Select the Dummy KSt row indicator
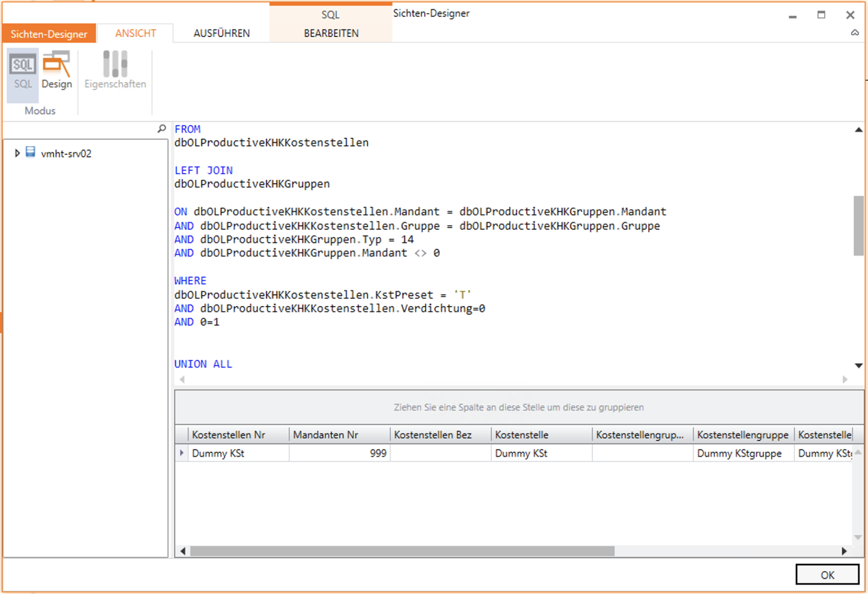The image size is (868, 594). coord(182,453)
